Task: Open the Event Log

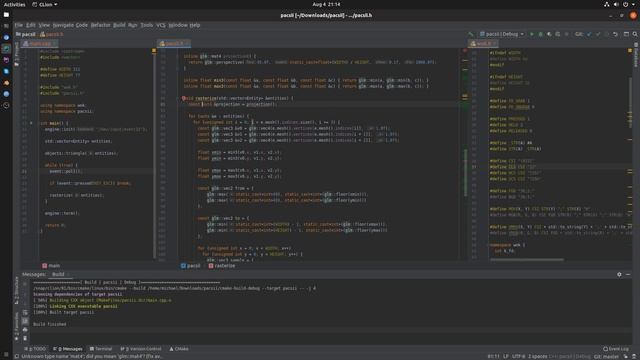Action: pos(616,349)
